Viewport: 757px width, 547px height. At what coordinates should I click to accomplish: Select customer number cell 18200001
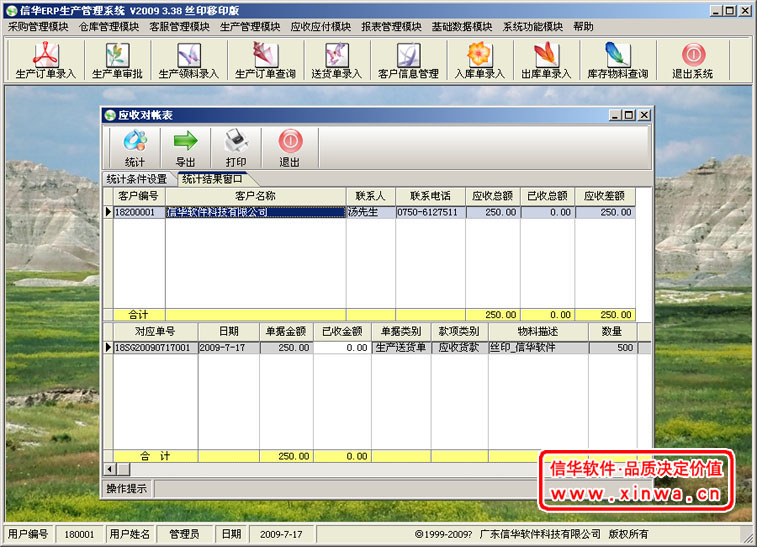(139, 212)
